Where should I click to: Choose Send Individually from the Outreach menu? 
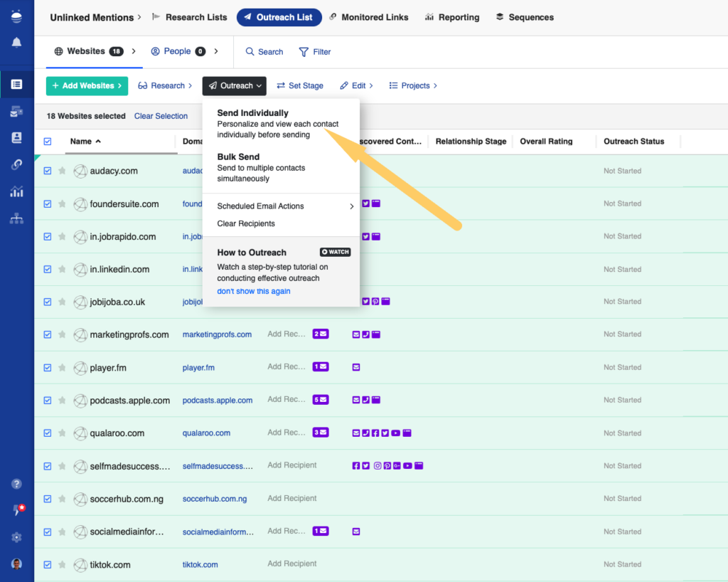253,113
